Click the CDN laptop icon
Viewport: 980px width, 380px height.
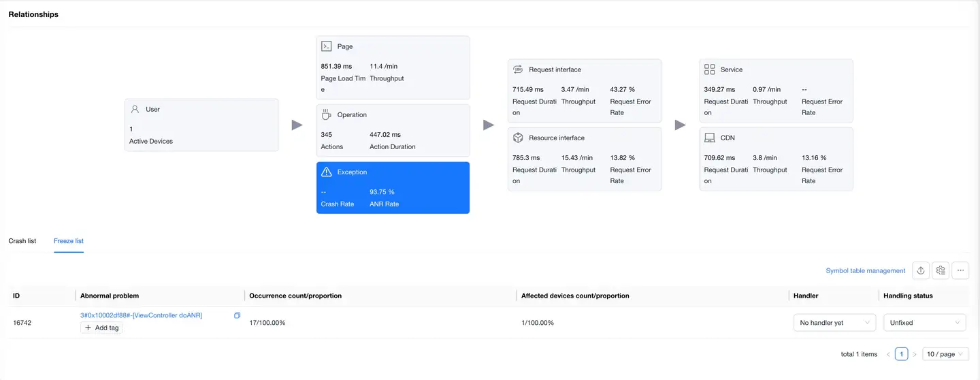tap(709, 138)
